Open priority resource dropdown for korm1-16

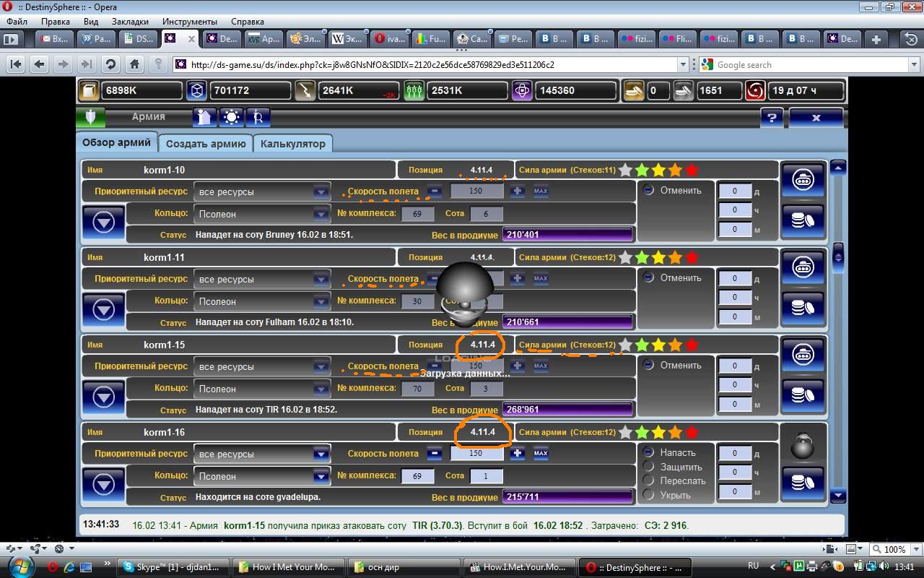321,454
